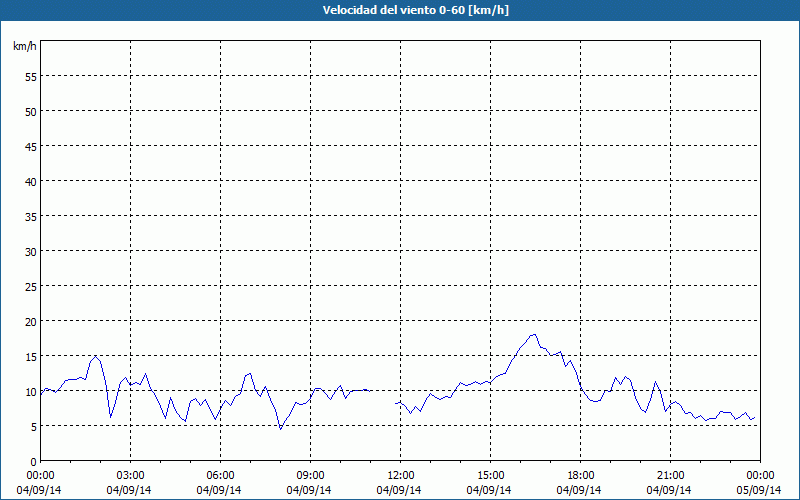
Task: Click the '10' y-axis label
Action: point(31,392)
